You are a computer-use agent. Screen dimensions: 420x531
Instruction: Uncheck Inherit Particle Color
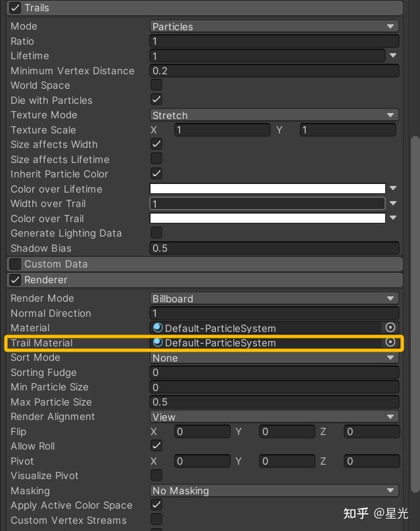[x=156, y=173]
